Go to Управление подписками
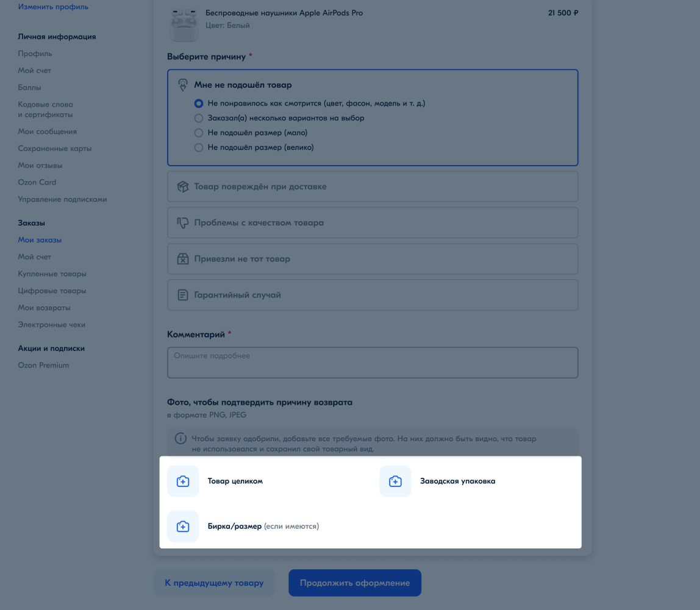 click(x=62, y=199)
